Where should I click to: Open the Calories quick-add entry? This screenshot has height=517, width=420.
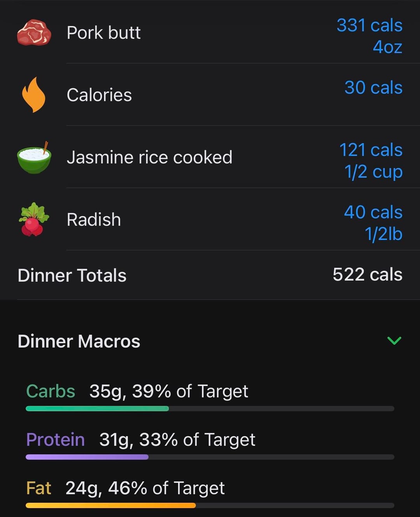coord(99,95)
